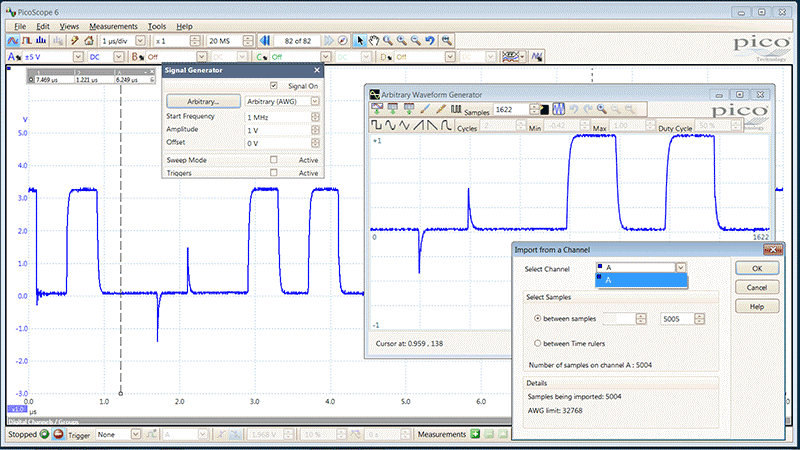
Task: Enable the Sweep Mode Active checkbox
Action: (274, 159)
